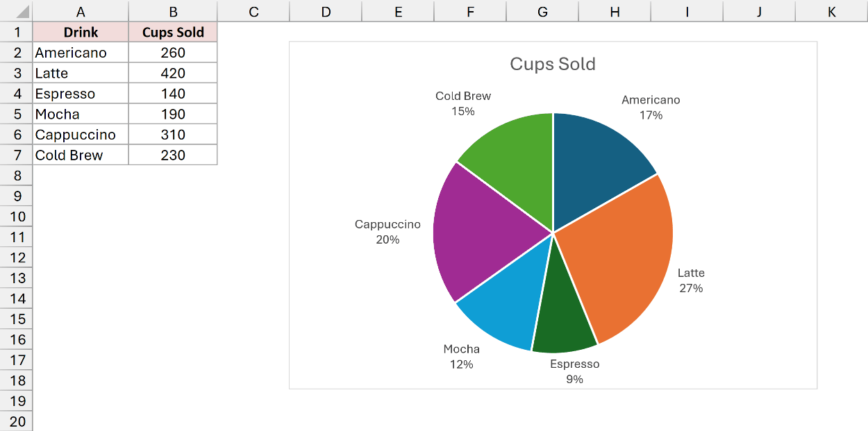
Task: Select row 1 header
Action: point(16,32)
